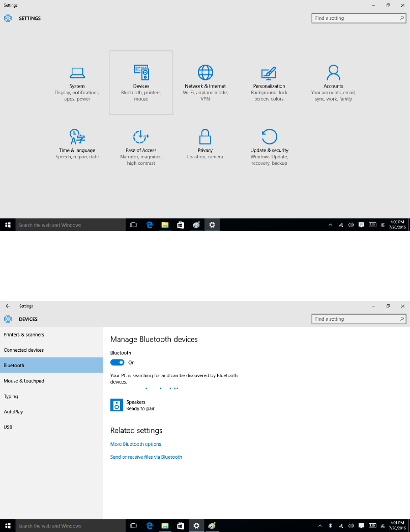The image size is (410, 532).
Task: Open the volume control beside the 4:00 PM clock
Action: click(x=351, y=225)
